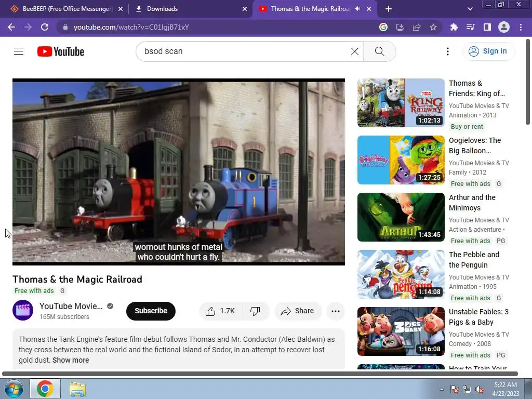
Task: Open YouTube settings three-dot menu
Action: pos(447,51)
